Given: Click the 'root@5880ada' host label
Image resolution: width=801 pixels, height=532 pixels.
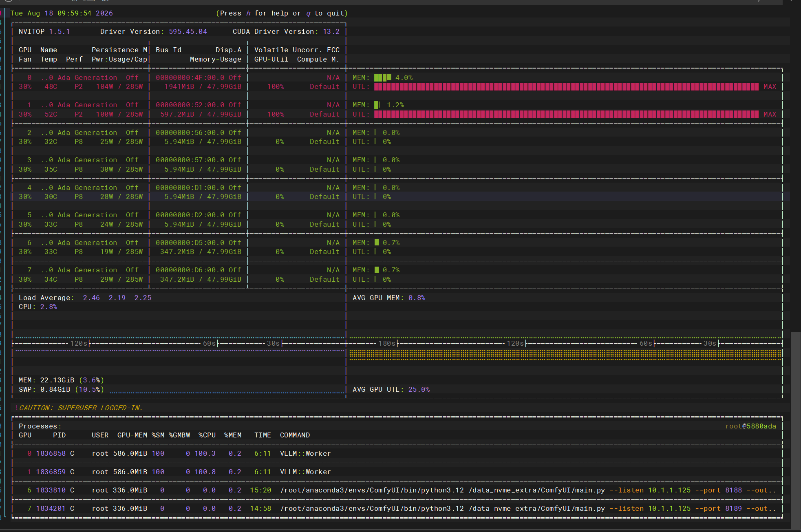Looking at the screenshot, I should click(751, 426).
